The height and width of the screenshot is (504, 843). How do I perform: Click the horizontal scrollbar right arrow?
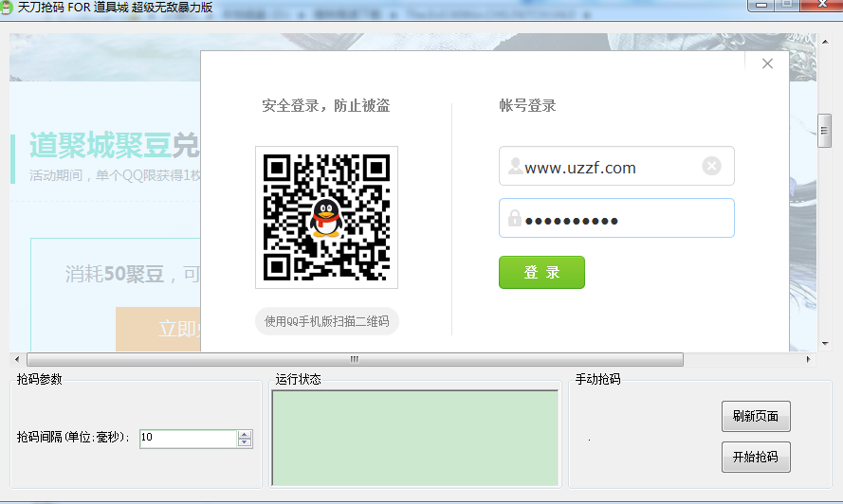pos(808,359)
